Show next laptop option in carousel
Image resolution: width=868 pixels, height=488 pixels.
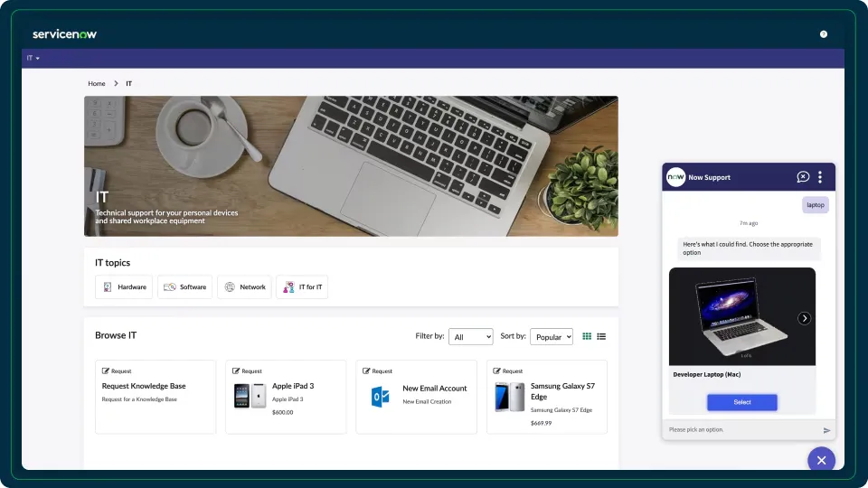click(x=805, y=318)
